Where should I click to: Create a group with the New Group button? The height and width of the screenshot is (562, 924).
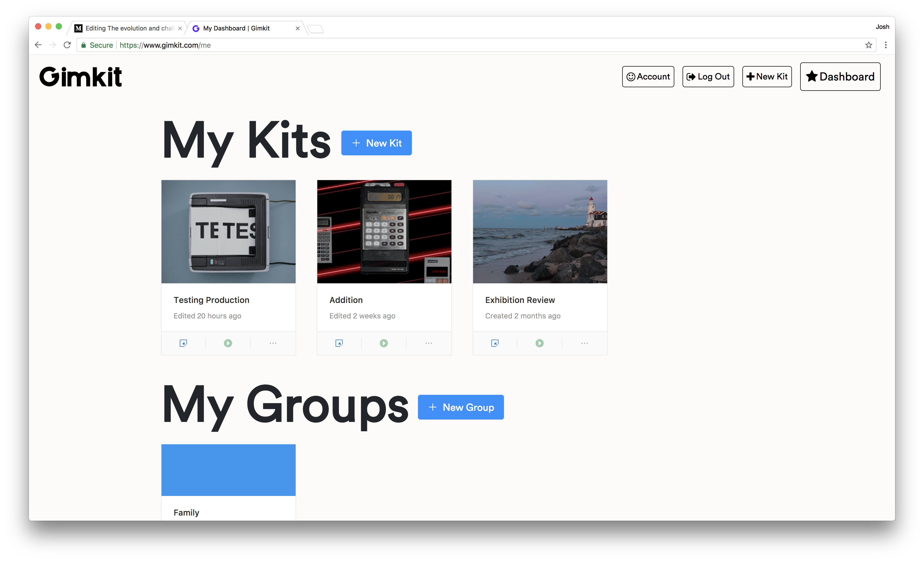point(460,407)
